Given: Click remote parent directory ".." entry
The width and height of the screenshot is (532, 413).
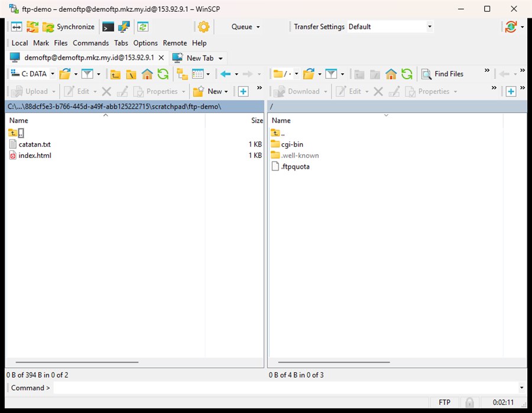Looking at the screenshot, I should tap(278, 133).
